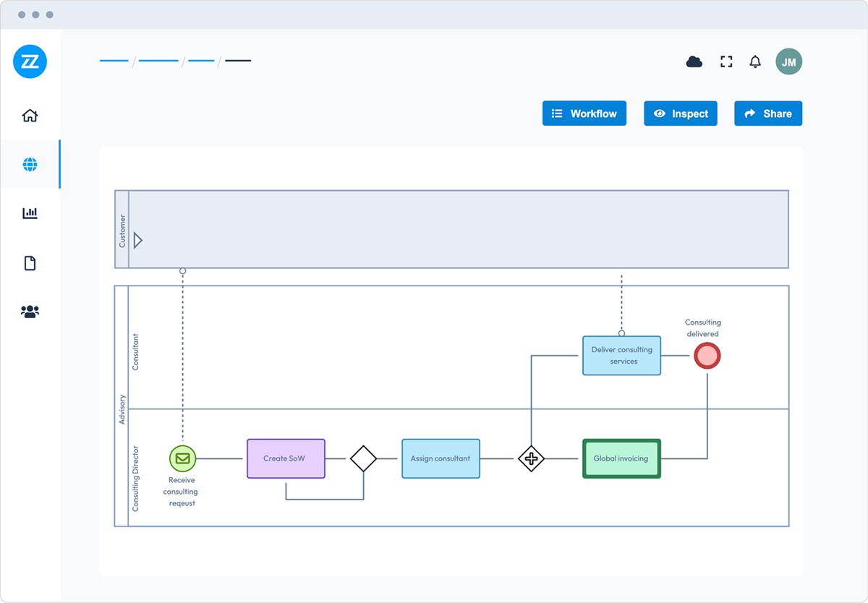This screenshot has height=603, width=868.
Task: Click the Inspect button
Action: pos(680,114)
